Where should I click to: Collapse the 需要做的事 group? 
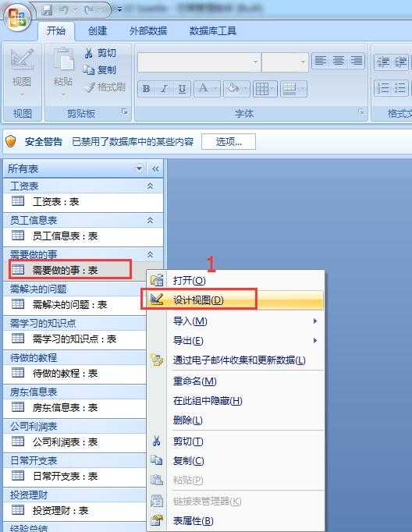(150, 254)
